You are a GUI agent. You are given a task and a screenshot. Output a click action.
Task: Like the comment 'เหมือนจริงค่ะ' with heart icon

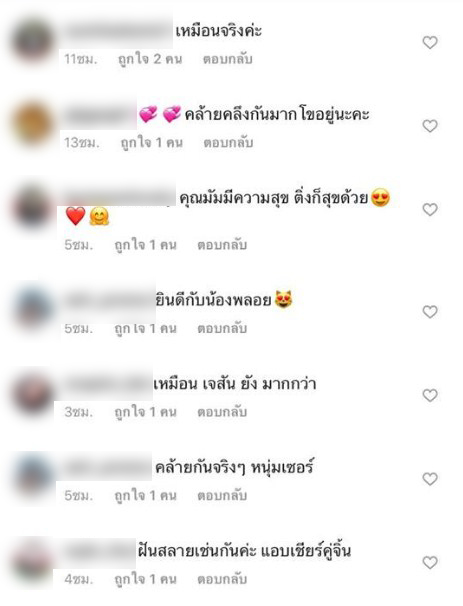(430, 42)
